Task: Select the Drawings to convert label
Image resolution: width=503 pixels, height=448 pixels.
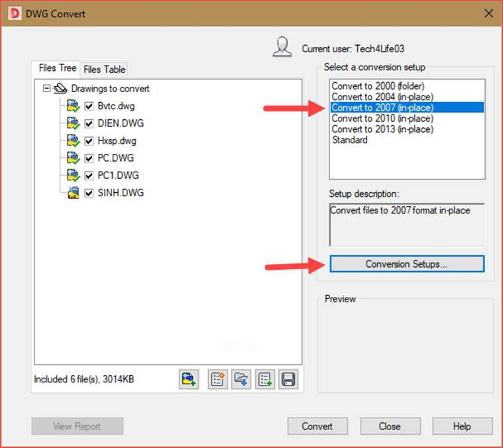Action: (x=110, y=89)
